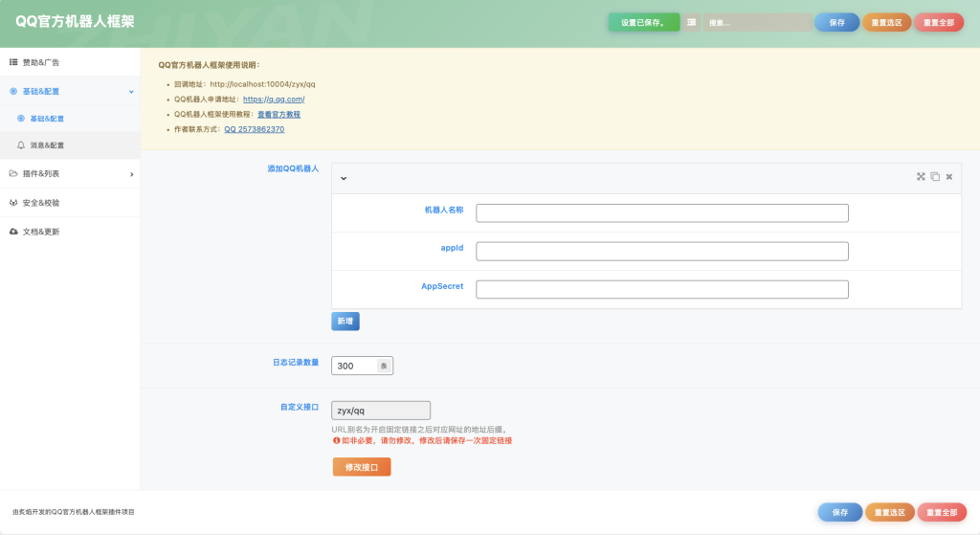The image size is (980, 535).
Task: Click the top 重置选区 button
Action: tap(887, 23)
